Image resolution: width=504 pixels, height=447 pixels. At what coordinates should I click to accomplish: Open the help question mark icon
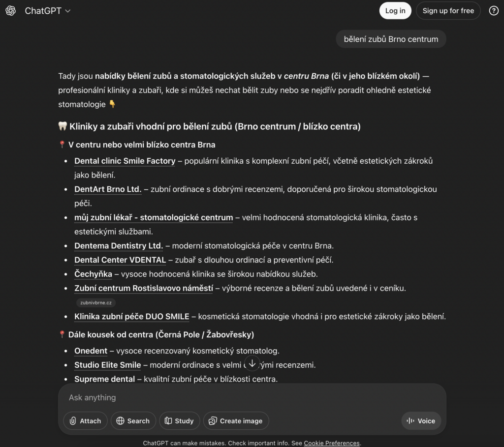(494, 11)
